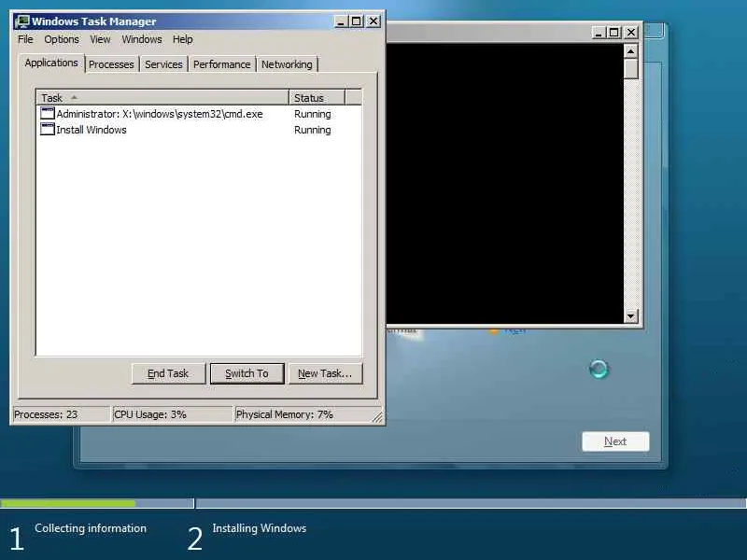Click scroll up arrow in command window
The image size is (747, 560).
[631, 51]
